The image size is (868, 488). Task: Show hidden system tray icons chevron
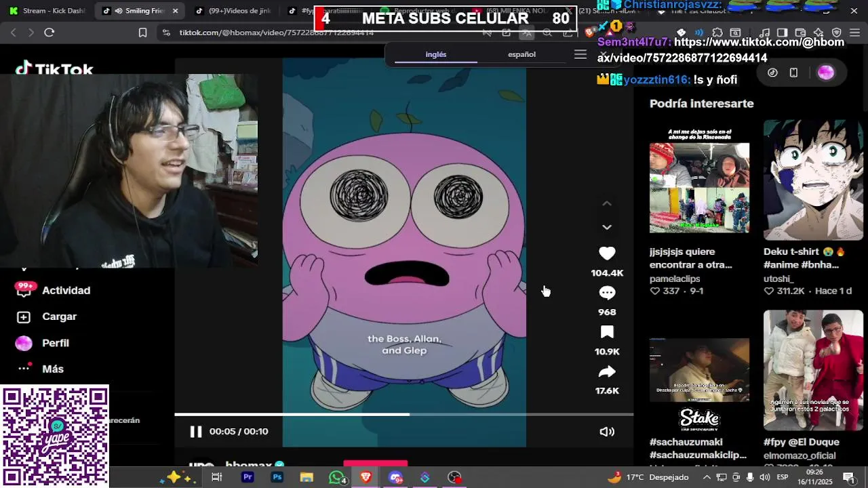[707, 477]
